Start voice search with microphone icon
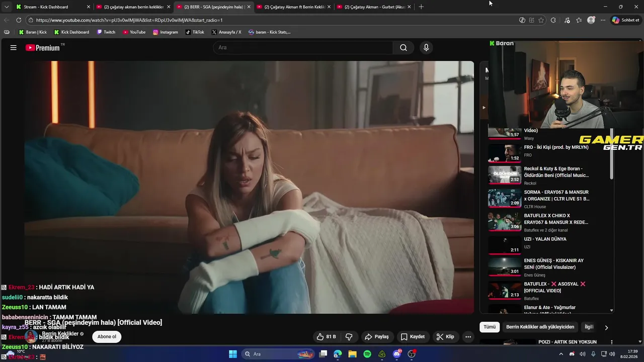Viewport: 644px width, 362px height. tap(426, 48)
